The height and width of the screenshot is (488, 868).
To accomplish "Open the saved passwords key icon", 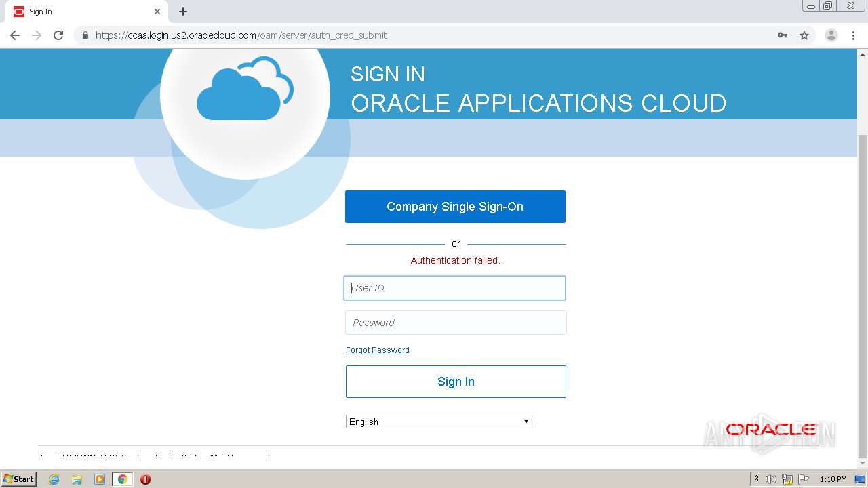I will pyautogui.click(x=783, y=35).
